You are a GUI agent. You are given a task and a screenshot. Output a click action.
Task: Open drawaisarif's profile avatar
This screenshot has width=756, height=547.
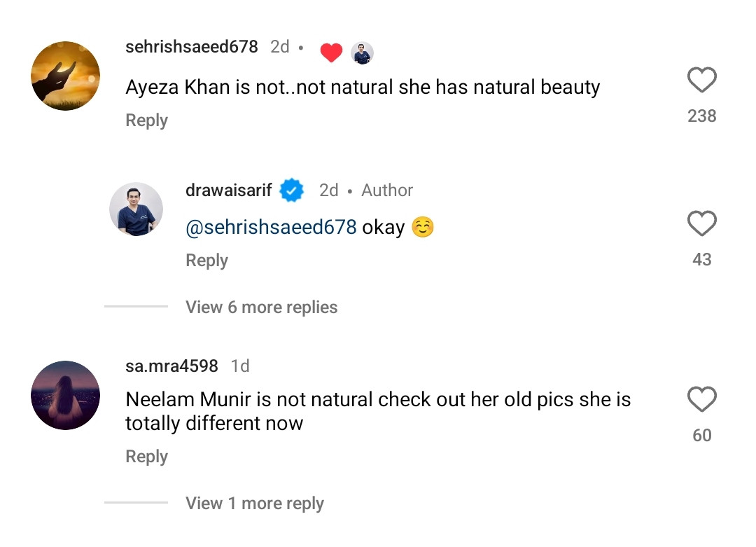pos(136,209)
